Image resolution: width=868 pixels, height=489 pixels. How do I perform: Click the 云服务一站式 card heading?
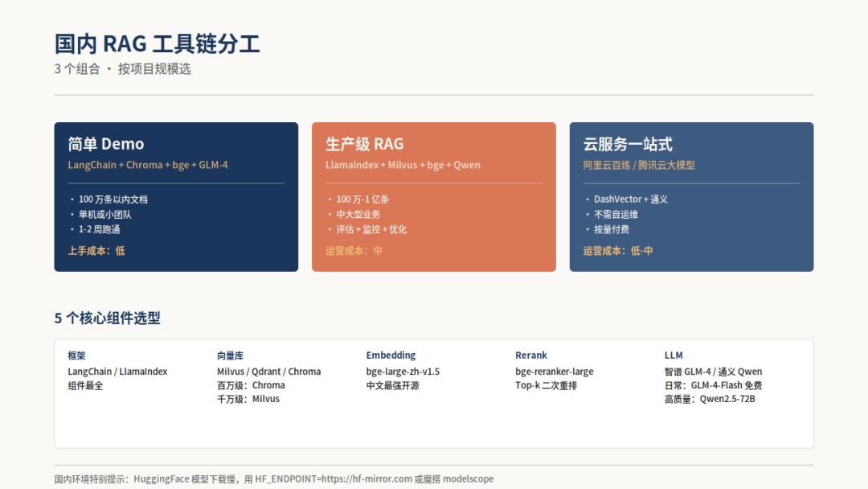point(628,144)
